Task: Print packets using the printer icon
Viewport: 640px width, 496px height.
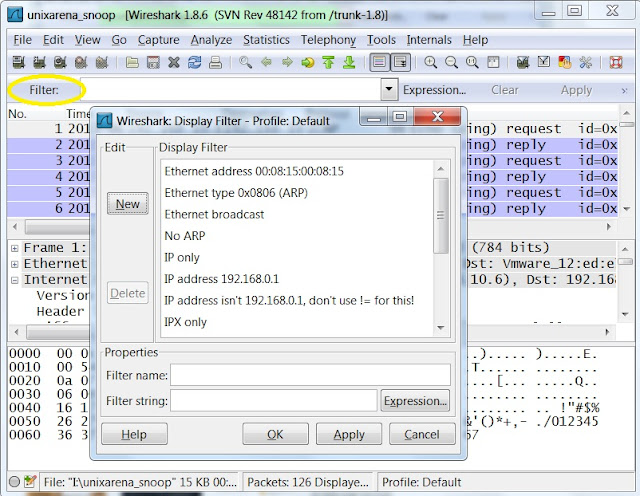Action: 215,62
